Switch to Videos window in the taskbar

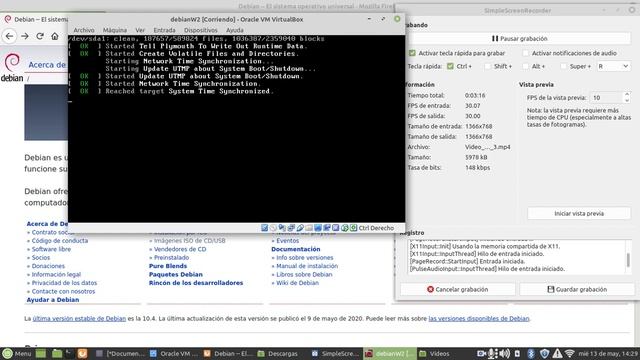[x=434, y=353]
